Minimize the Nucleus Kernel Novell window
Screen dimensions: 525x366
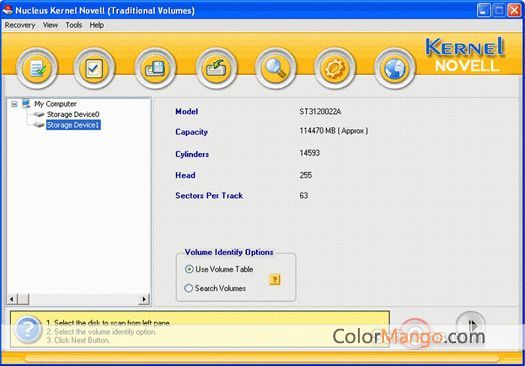pos(483,10)
